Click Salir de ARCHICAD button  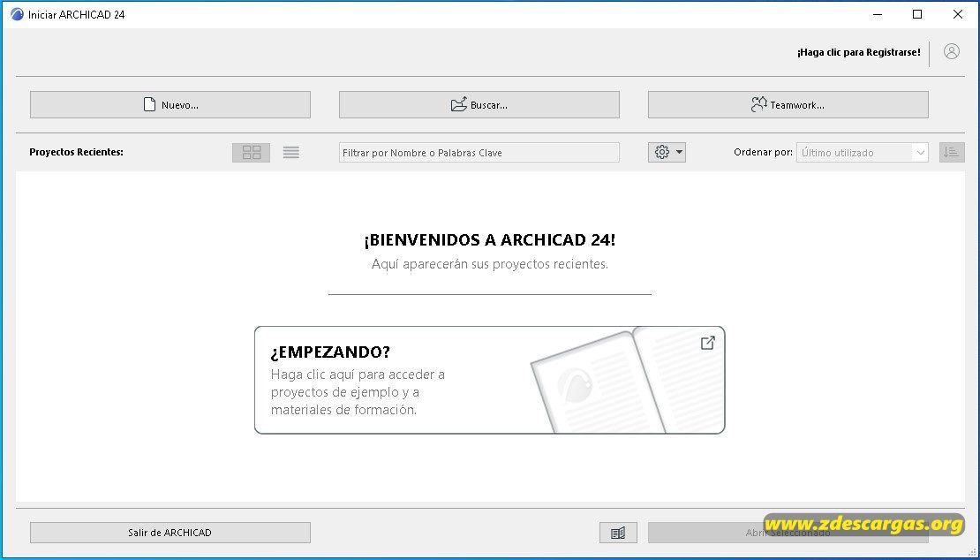170,533
